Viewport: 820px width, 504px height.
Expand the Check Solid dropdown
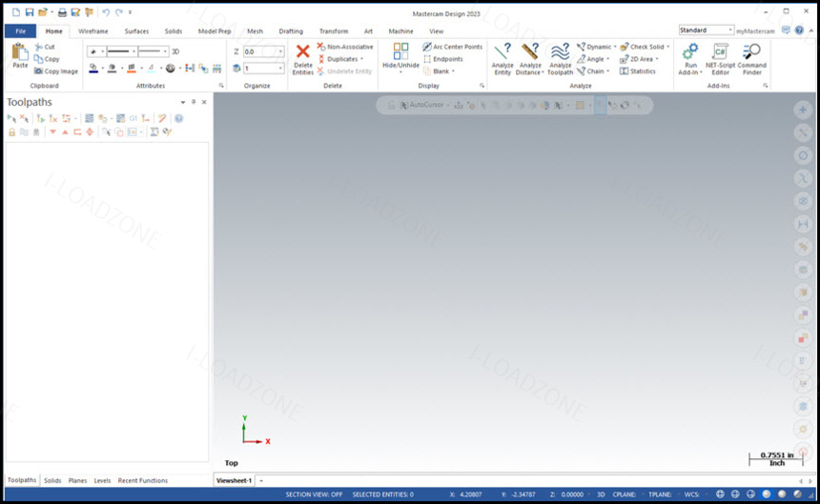point(667,47)
